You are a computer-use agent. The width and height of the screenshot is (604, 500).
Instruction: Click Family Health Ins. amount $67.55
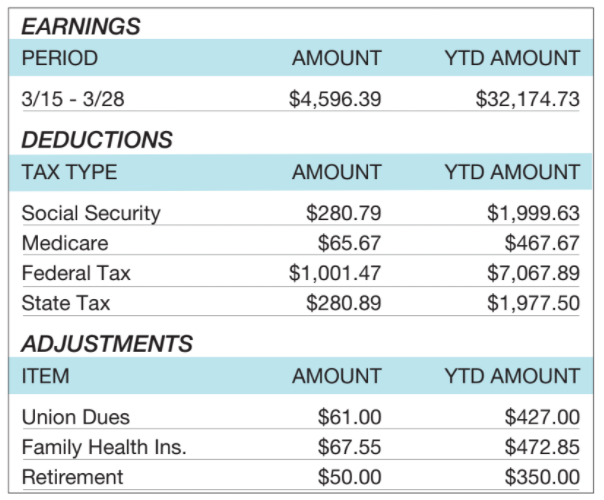(x=349, y=447)
